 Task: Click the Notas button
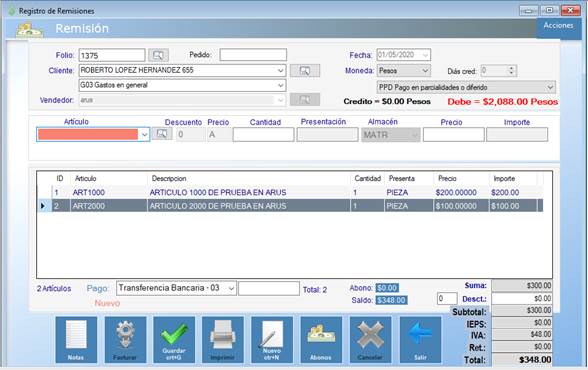(76, 340)
